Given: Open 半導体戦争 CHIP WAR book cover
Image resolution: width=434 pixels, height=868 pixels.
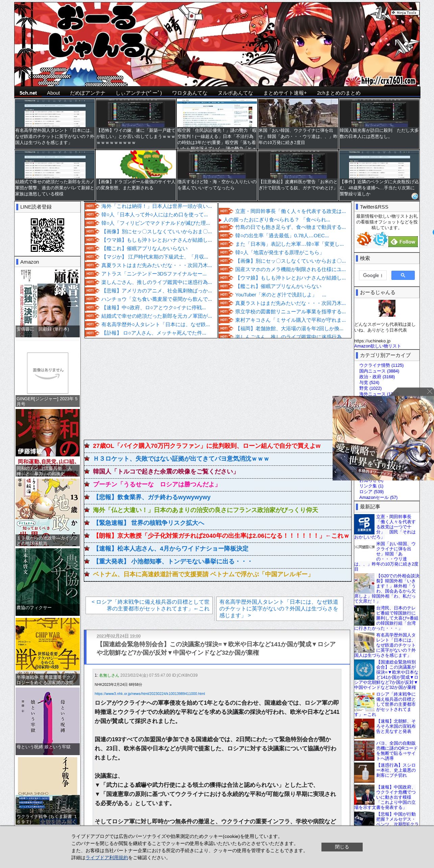Looking at the screenshot, I should [48, 651].
